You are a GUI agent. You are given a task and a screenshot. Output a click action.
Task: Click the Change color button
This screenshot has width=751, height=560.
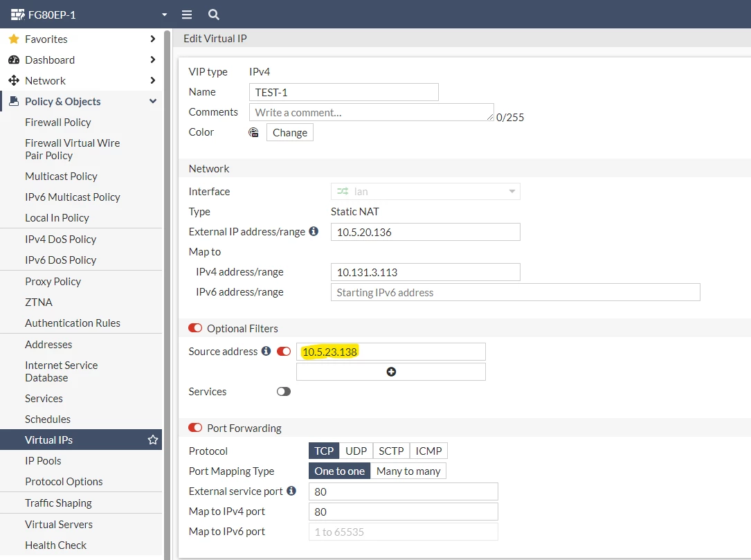(x=290, y=132)
